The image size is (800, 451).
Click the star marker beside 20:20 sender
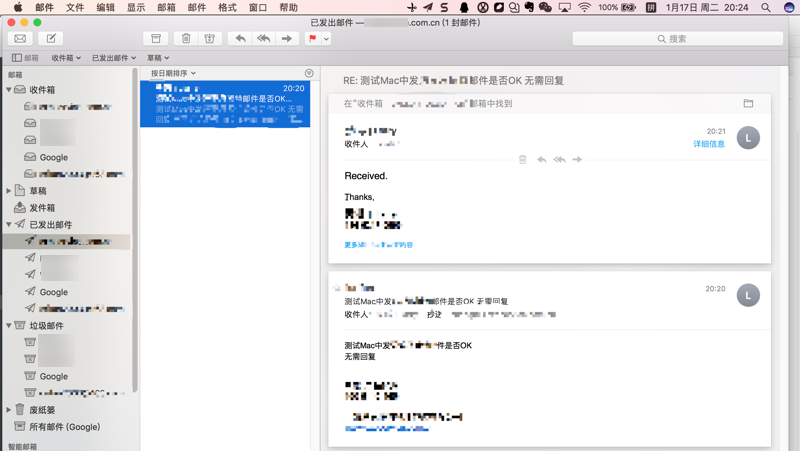336,288
